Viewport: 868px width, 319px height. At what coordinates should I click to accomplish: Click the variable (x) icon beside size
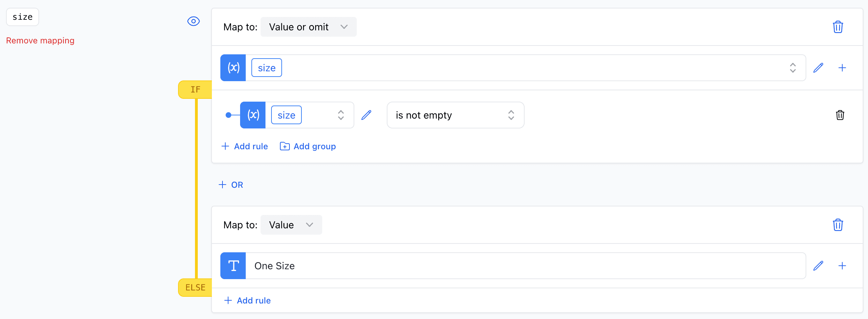click(x=233, y=68)
